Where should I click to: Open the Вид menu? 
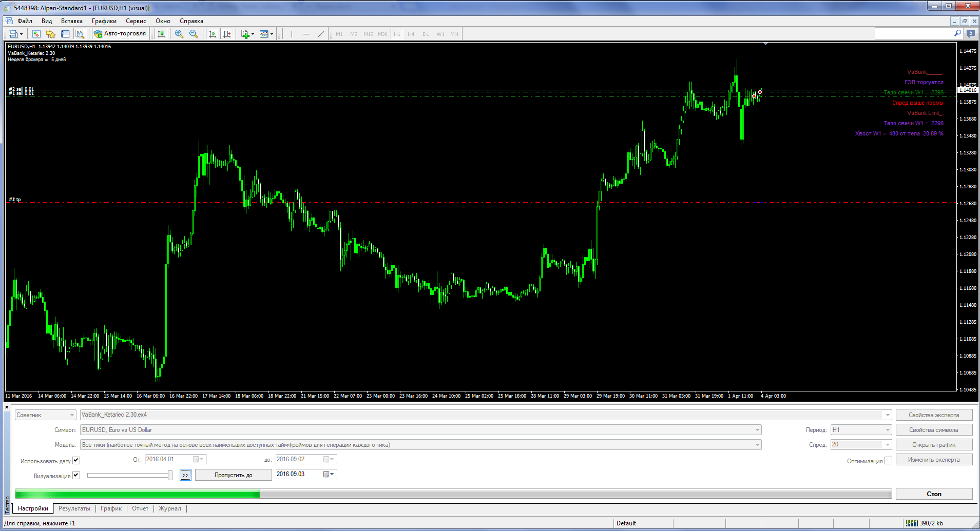[47, 21]
